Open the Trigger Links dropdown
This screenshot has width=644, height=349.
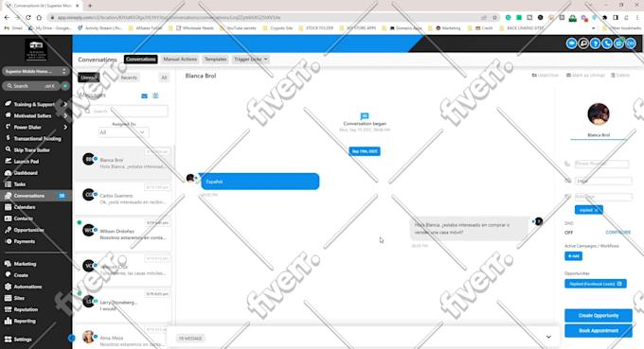[x=251, y=60]
